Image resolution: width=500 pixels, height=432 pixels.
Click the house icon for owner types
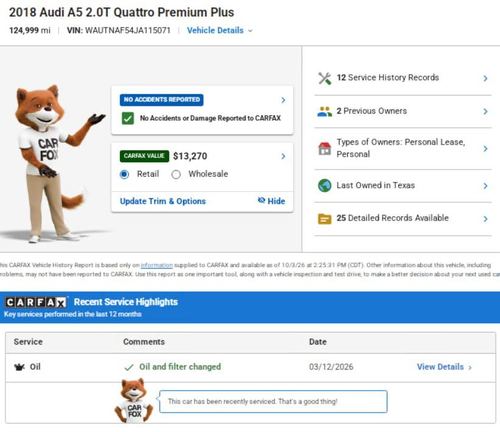click(x=324, y=148)
